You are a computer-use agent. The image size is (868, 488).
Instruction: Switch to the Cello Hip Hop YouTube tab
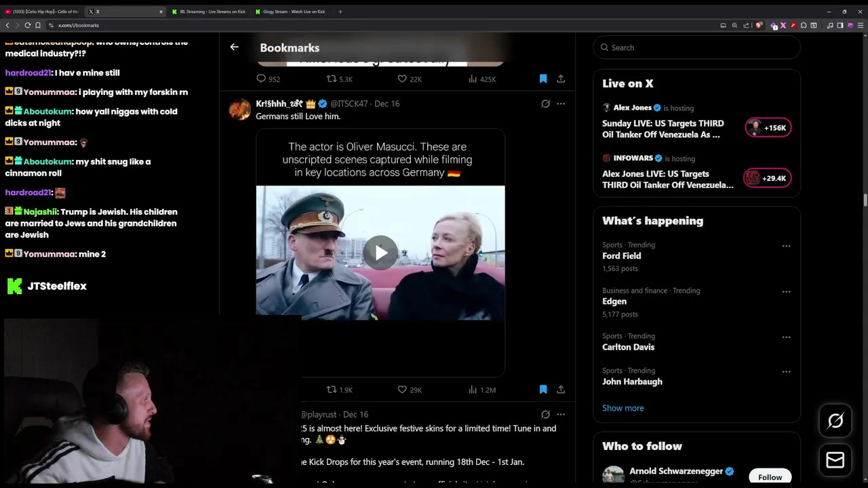pos(42,12)
